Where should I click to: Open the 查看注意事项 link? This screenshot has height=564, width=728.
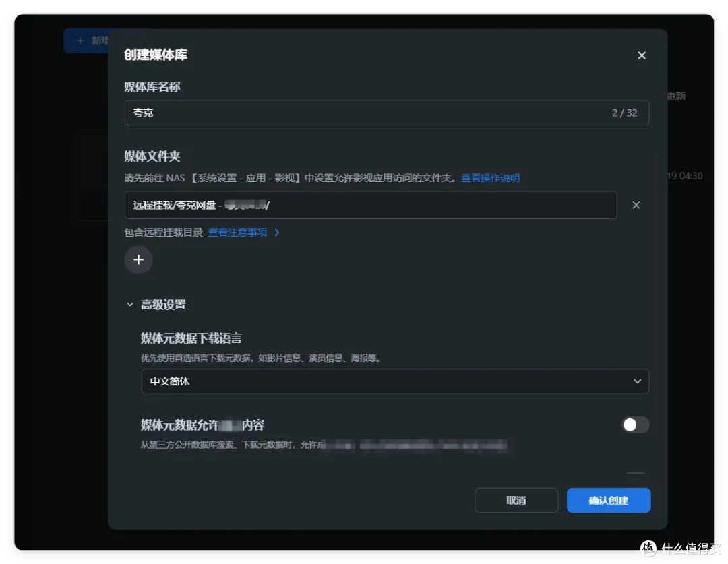pyautogui.click(x=237, y=232)
